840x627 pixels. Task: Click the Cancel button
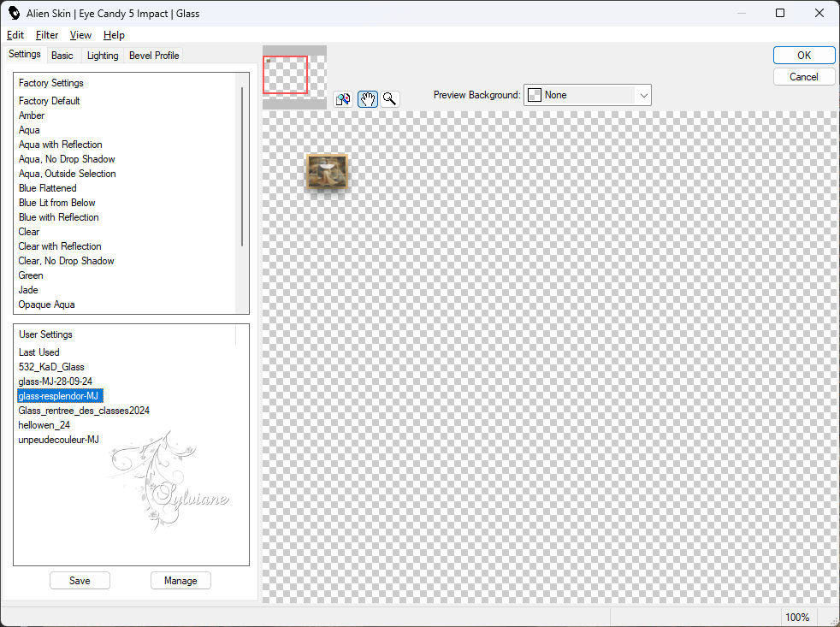pyautogui.click(x=803, y=77)
